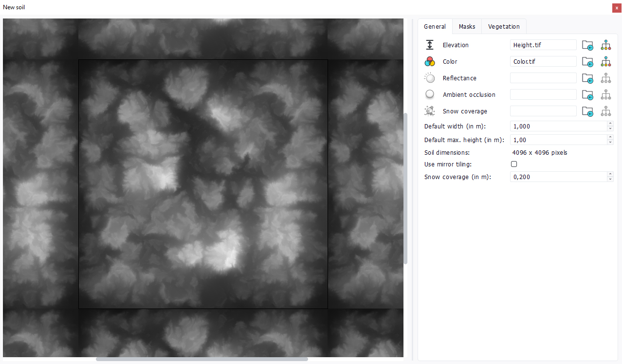Image resolution: width=622 pixels, height=364 pixels.
Task: Browse for a Reflectance map file
Action: 587,78
